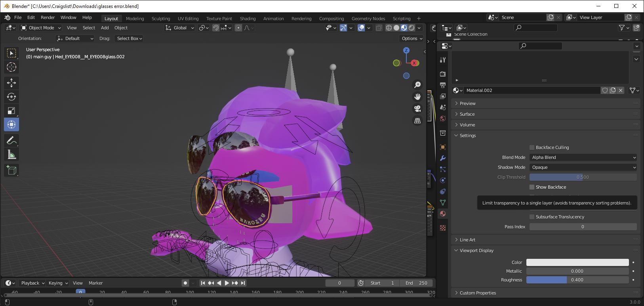Open the File menu

point(18,17)
